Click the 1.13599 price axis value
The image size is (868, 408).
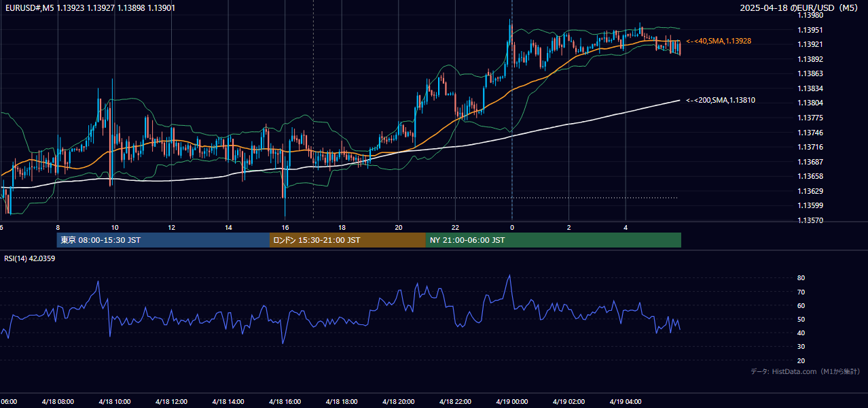(x=810, y=205)
